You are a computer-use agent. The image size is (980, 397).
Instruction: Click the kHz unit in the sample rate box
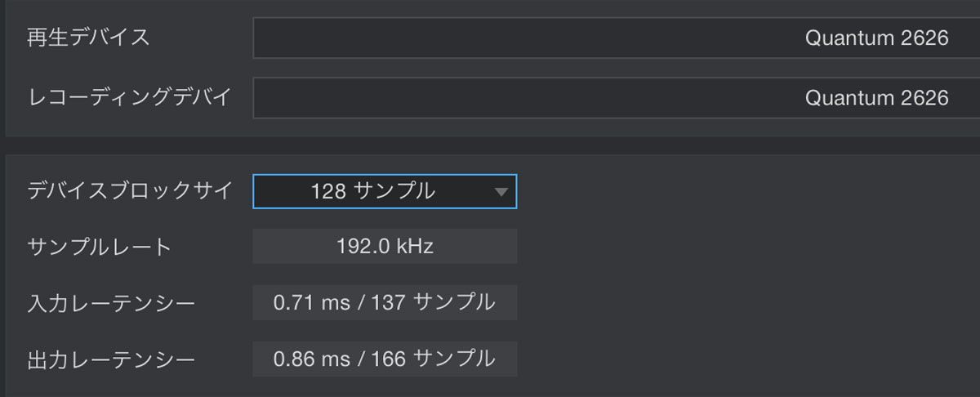click(414, 247)
